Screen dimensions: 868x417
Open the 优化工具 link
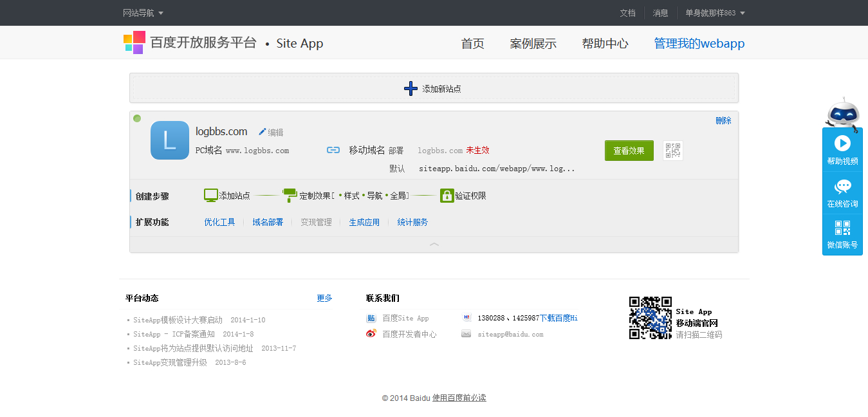[x=219, y=222]
